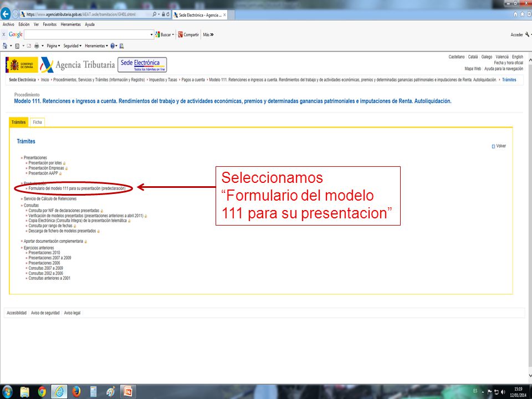Open Google toolbar wrench settings icon
The height and width of the screenshot is (399, 532).
[x=527, y=34]
